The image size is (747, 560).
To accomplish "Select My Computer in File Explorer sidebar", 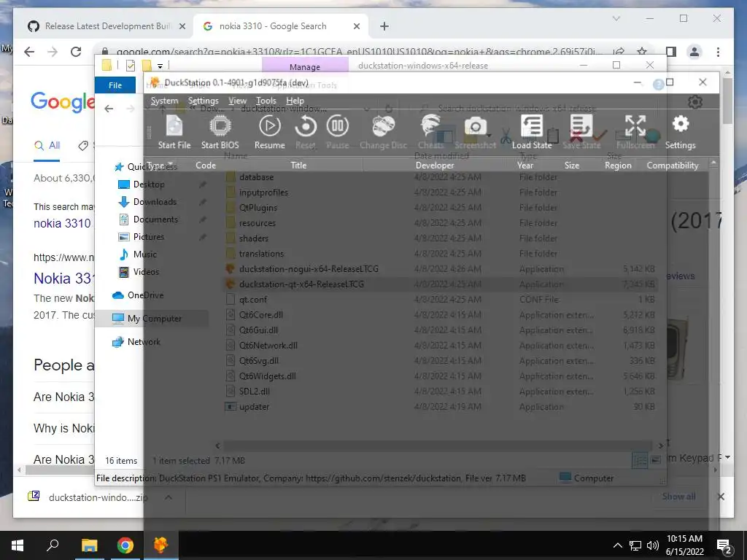I will (x=155, y=319).
